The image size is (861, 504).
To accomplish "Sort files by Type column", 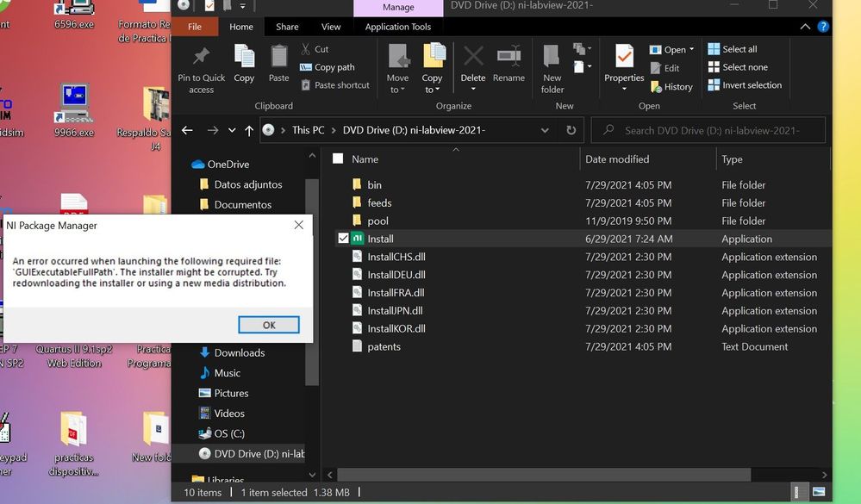I will click(x=732, y=159).
